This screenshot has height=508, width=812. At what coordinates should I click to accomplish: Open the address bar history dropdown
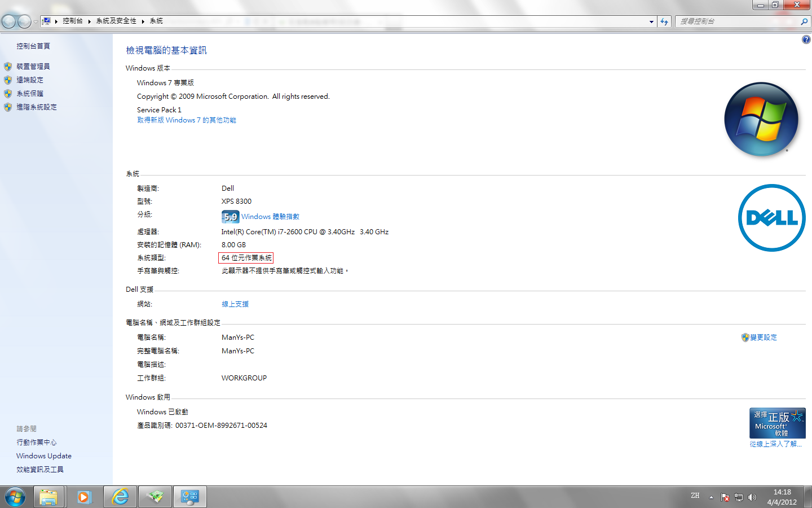(651, 21)
